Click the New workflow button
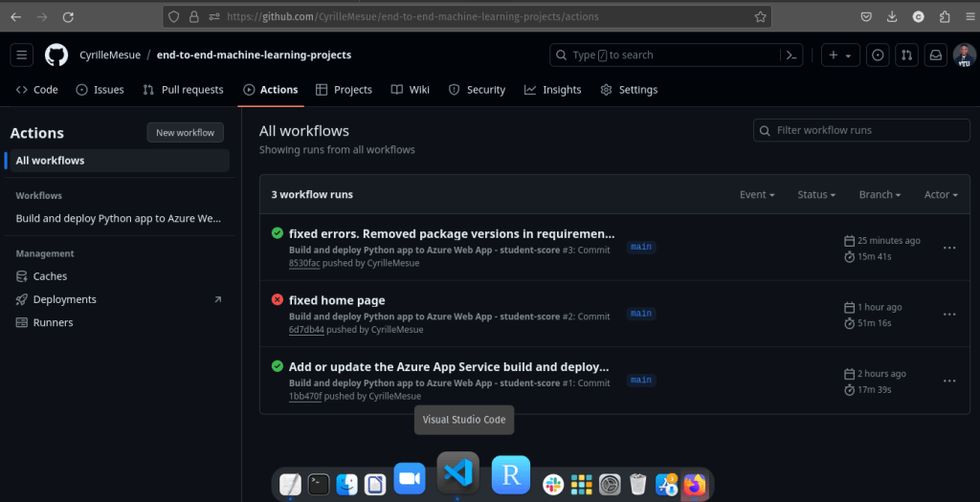 click(x=186, y=133)
